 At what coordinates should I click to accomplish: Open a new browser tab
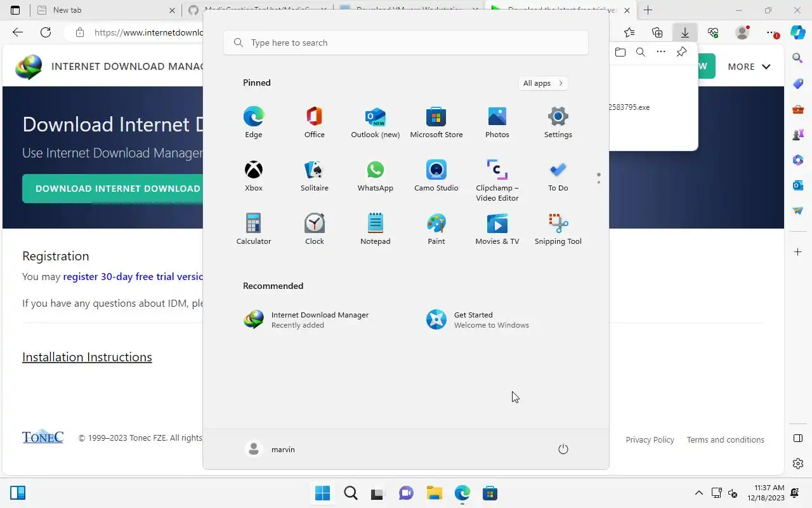[x=648, y=10]
